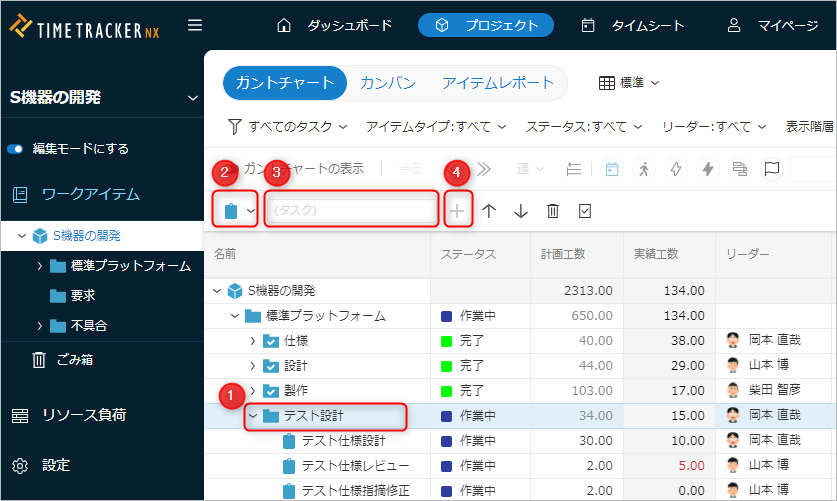Click the walking person icon in the Gantt toolbar
Image resolution: width=837 pixels, height=501 pixels.
[644, 169]
